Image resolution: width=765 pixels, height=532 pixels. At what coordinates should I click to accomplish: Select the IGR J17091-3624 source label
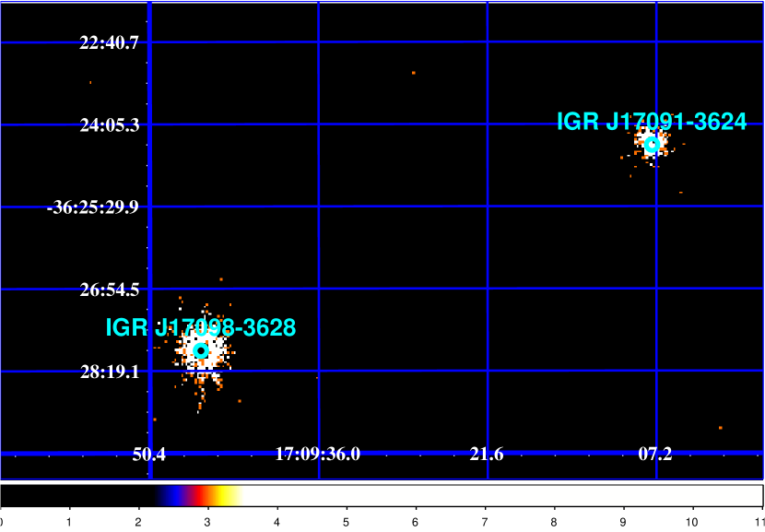point(652,121)
